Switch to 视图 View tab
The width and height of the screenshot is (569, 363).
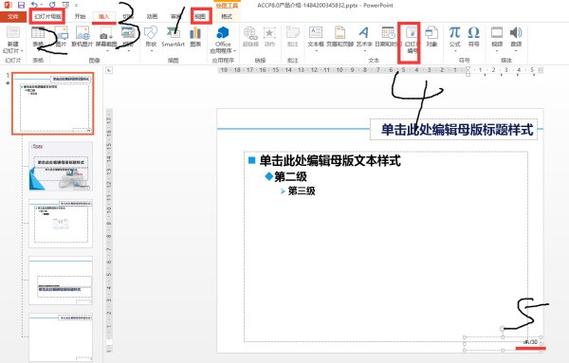coord(201,17)
